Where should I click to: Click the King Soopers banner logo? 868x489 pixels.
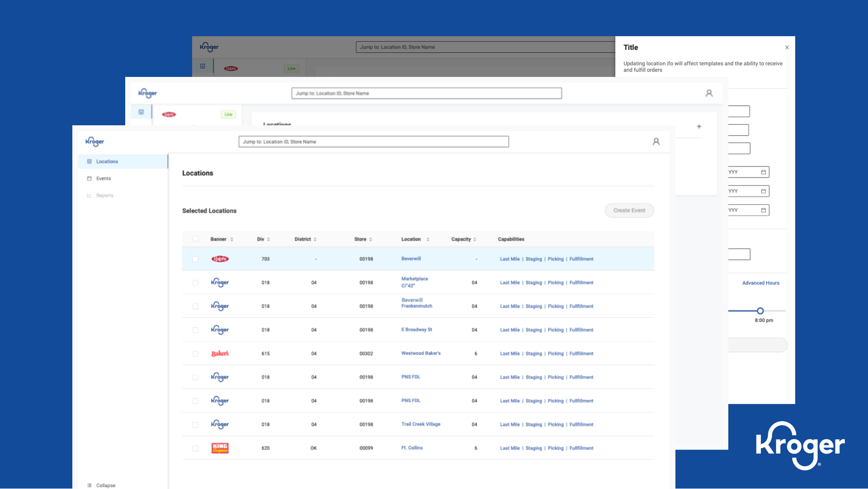[220, 448]
